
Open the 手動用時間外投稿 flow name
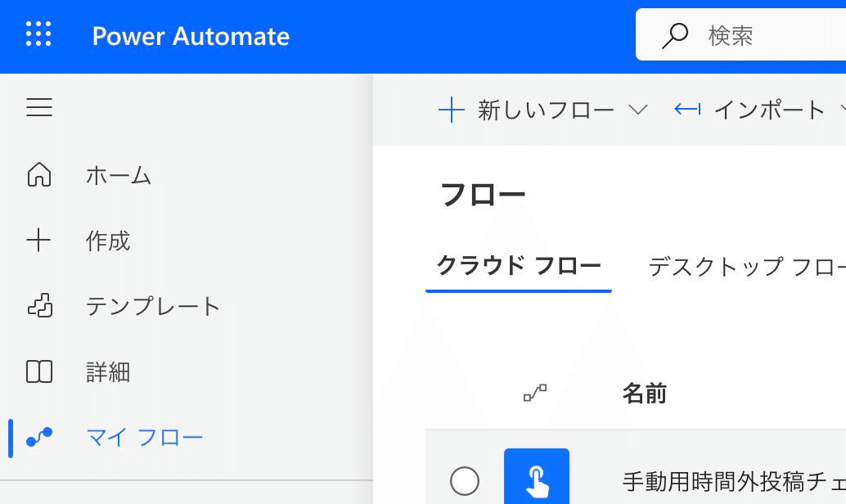[734, 481]
